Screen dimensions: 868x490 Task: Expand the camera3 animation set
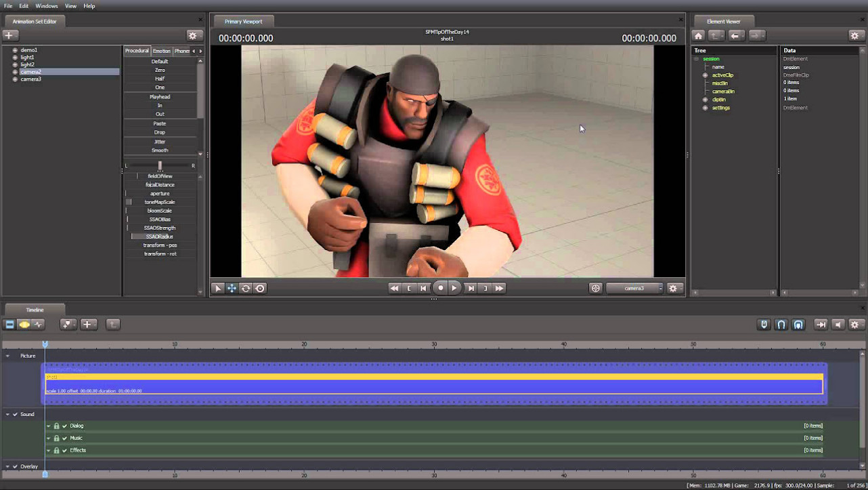[15, 79]
